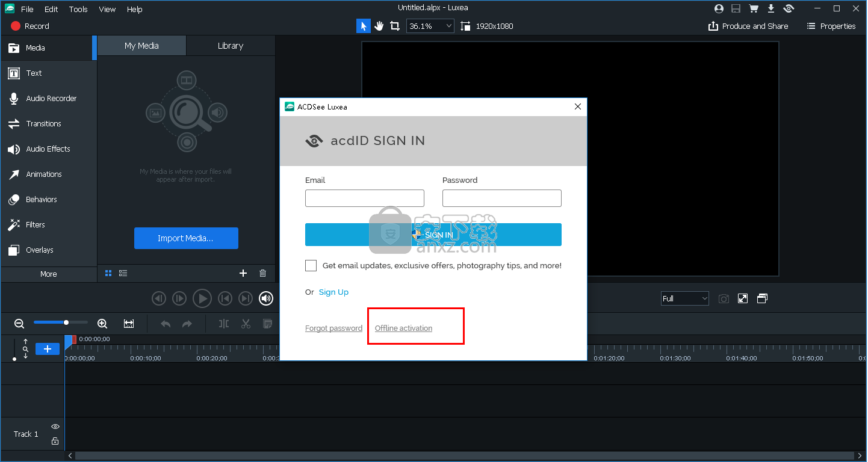
Task: Switch to the My Media tab
Action: coord(141,46)
